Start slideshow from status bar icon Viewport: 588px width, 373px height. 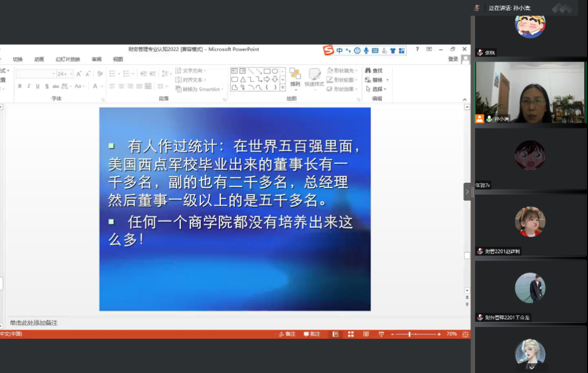tap(381, 334)
